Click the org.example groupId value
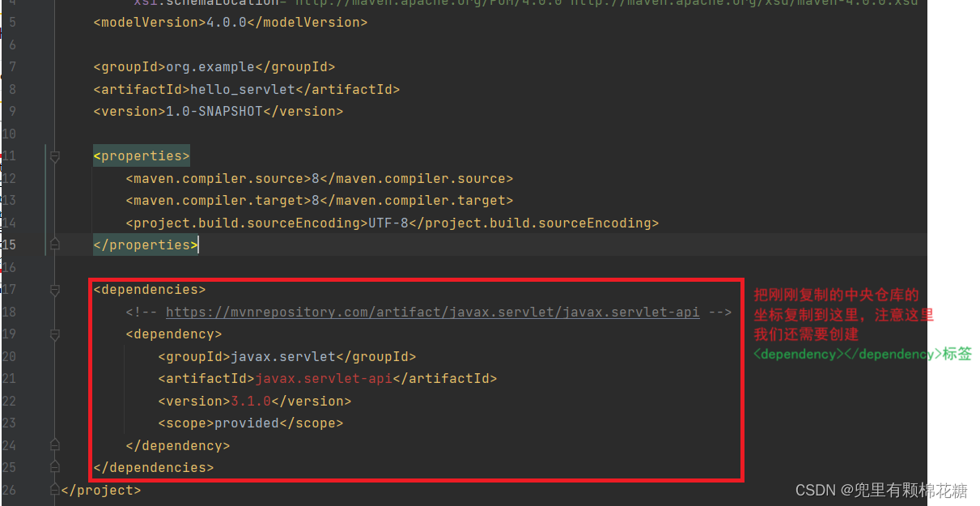 point(210,67)
